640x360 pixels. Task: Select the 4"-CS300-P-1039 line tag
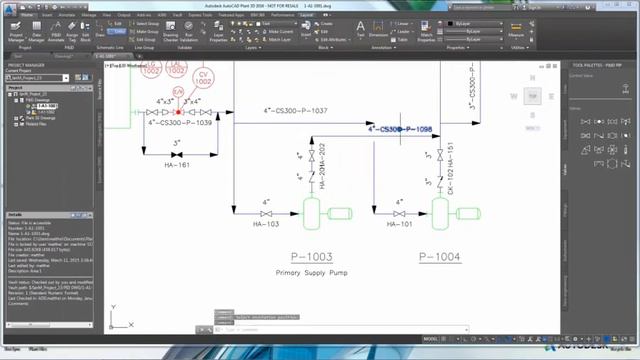180,122
